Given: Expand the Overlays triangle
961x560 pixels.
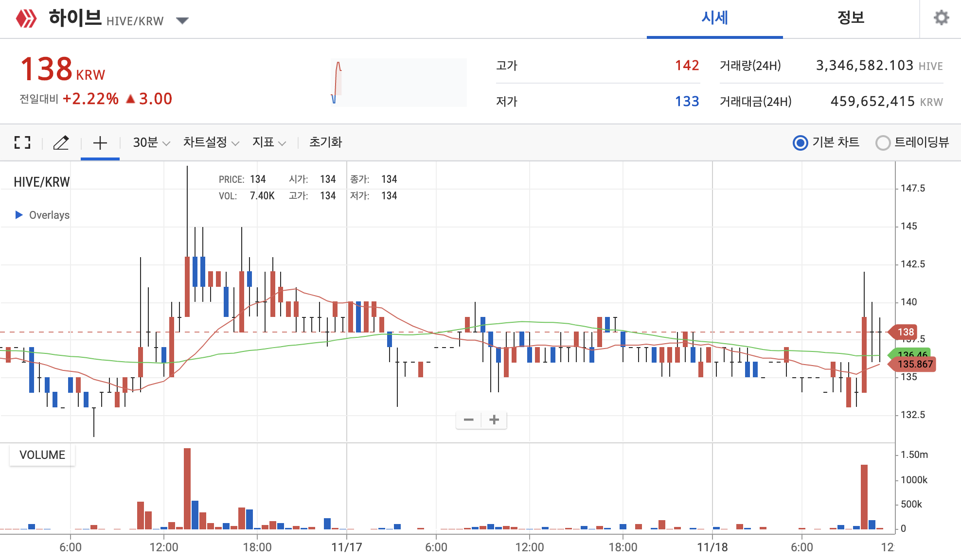Looking at the screenshot, I should coord(19,215).
